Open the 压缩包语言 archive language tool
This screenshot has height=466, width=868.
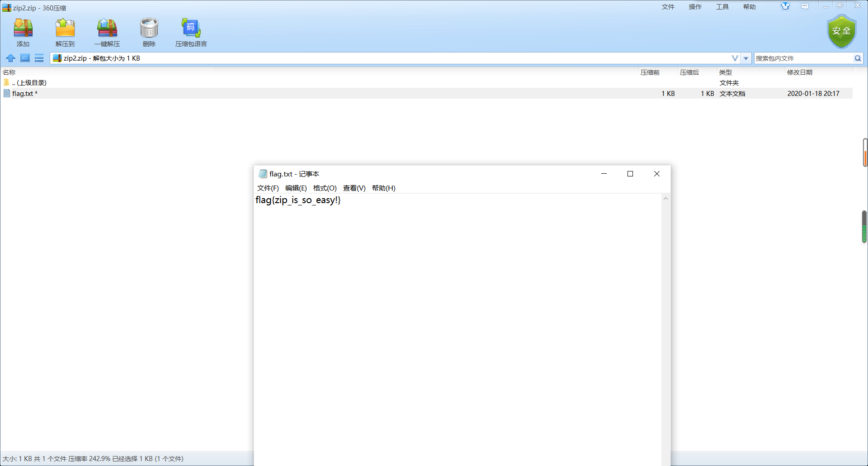coord(191,32)
